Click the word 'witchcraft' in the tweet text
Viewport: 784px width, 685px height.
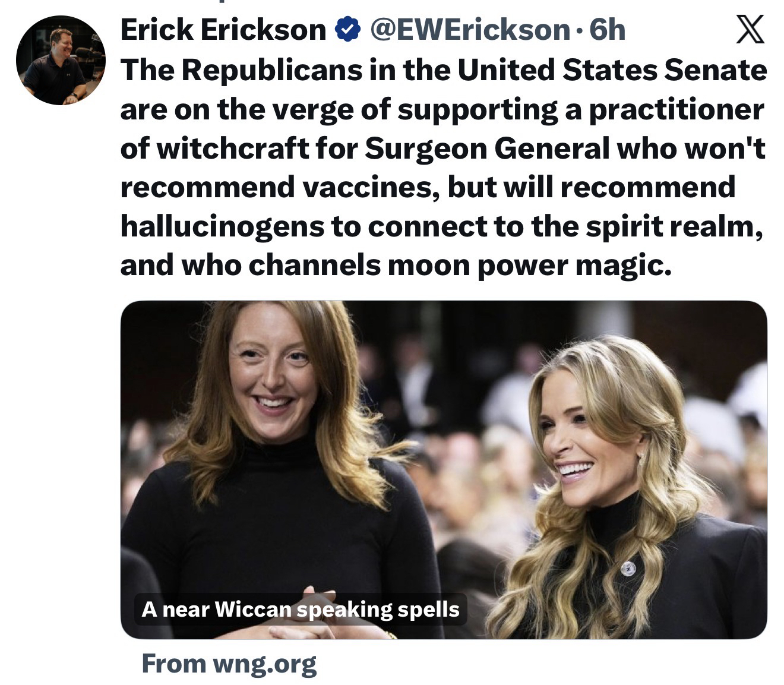click(232, 149)
